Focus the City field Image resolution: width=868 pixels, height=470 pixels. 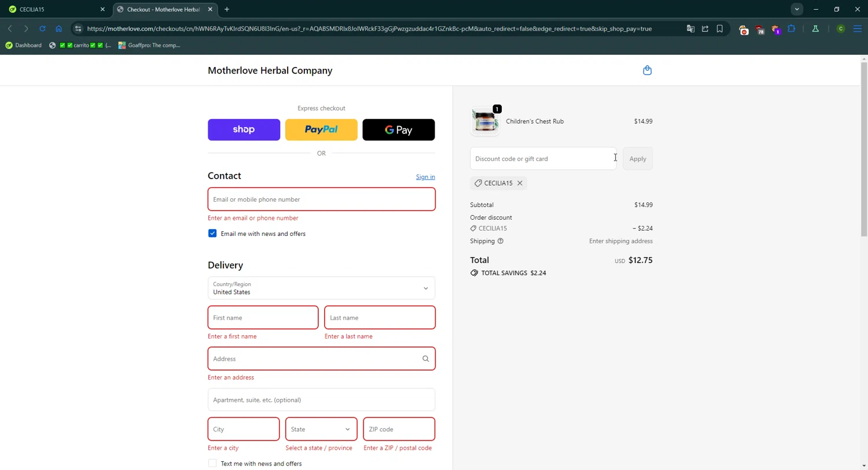[x=244, y=430]
